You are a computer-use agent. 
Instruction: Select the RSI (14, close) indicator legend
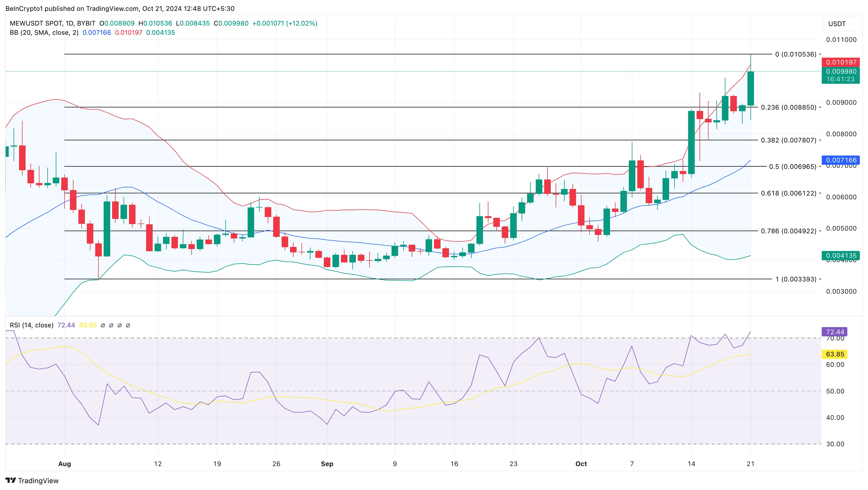coord(32,325)
